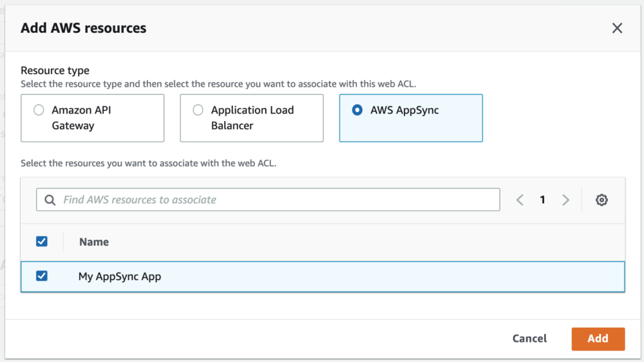644x362 pixels.
Task: Open table preferences gear icon
Action: click(601, 200)
